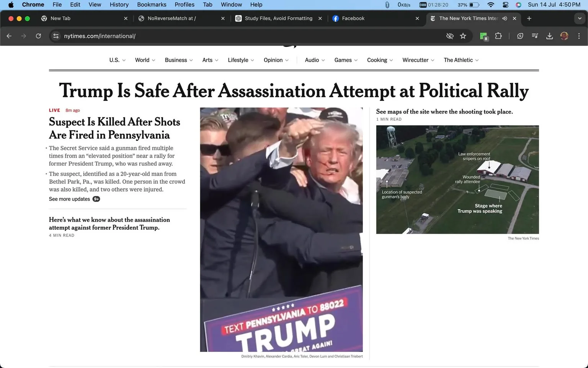588x368 pixels.
Task: Open the downloads icon in the toolbar
Action: point(550,36)
